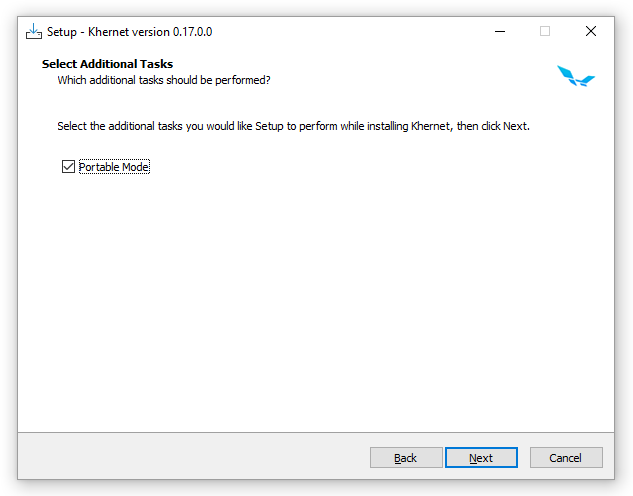Open the setup system menu icon

pos(33,31)
